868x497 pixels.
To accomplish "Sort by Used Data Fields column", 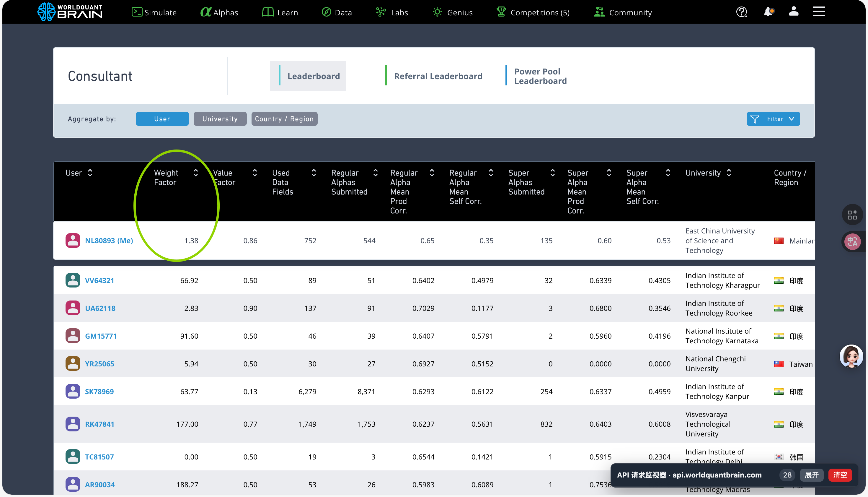I will coord(314,173).
